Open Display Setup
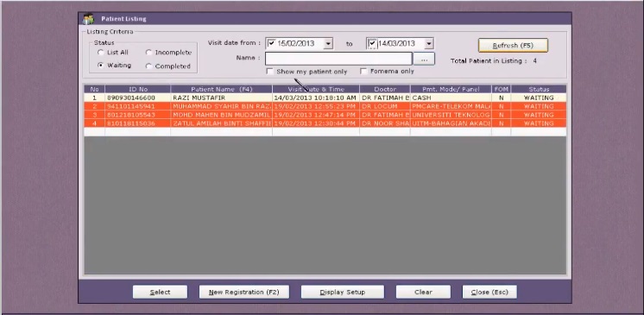 point(343,292)
